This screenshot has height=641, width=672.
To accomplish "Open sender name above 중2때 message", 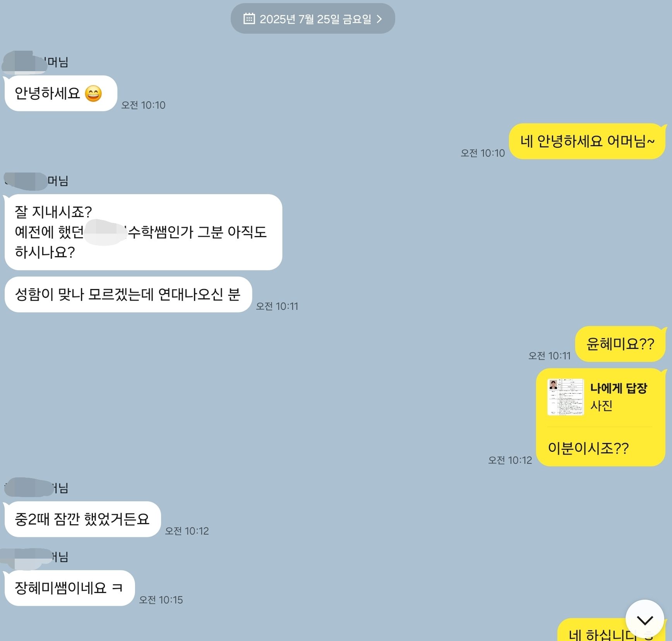I will tap(36, 487).
